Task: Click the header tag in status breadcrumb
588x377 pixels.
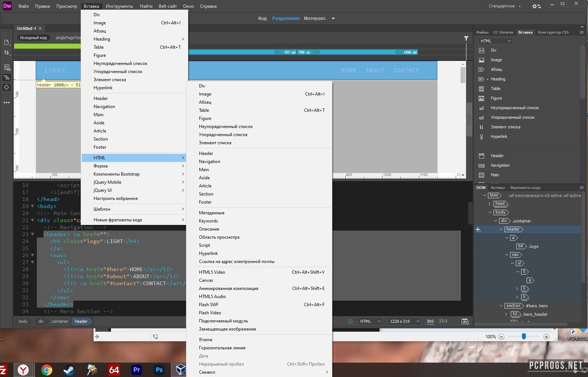Action: tap(81, 321)
